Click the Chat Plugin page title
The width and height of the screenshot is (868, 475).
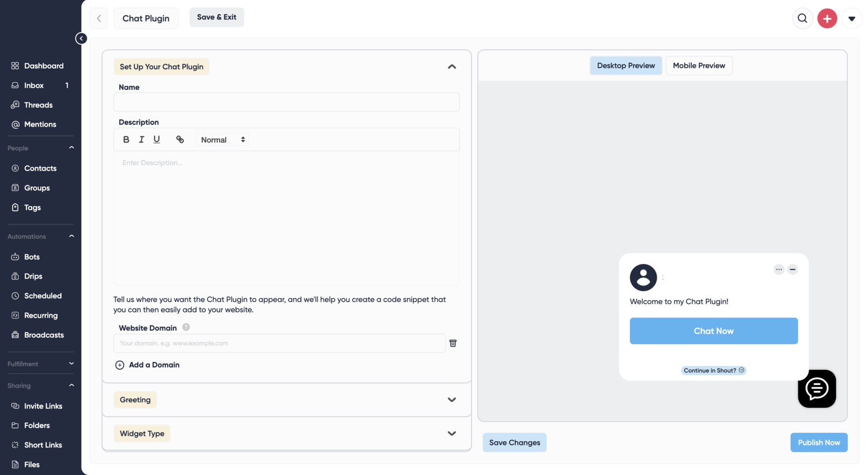click(x=146, y=19)
